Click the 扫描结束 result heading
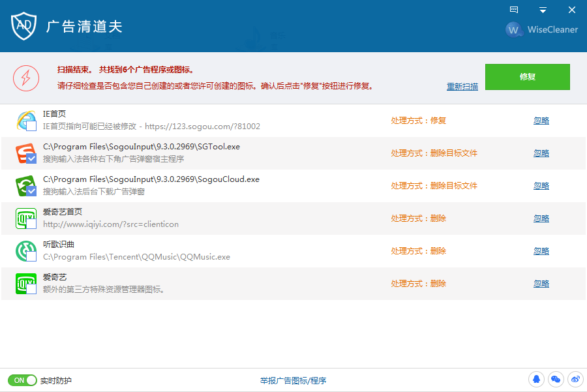The image size is (587, 392). [x=125, y=70]
